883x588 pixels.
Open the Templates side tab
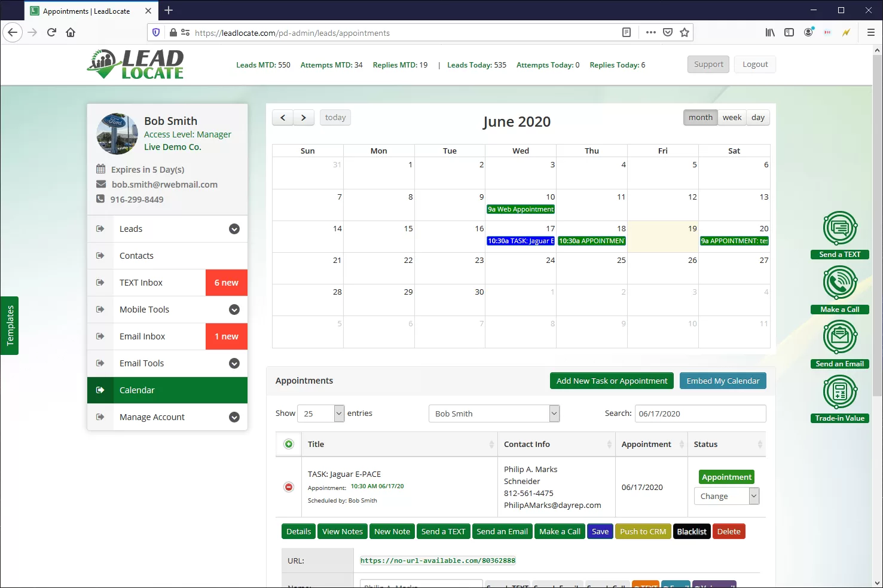click(x=10, y=326)
